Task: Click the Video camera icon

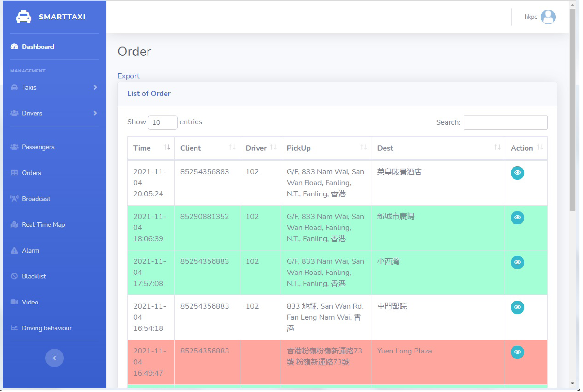Action: (x=14, y=302)
